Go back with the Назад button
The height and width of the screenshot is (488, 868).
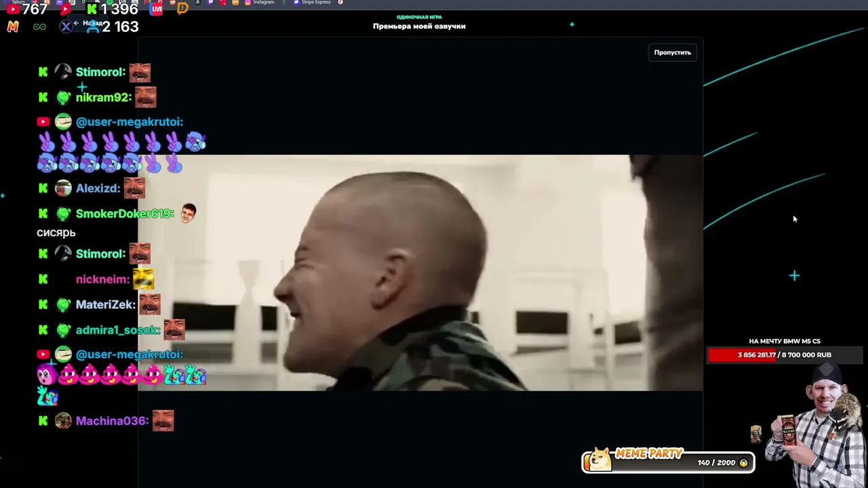click(89, 23)
